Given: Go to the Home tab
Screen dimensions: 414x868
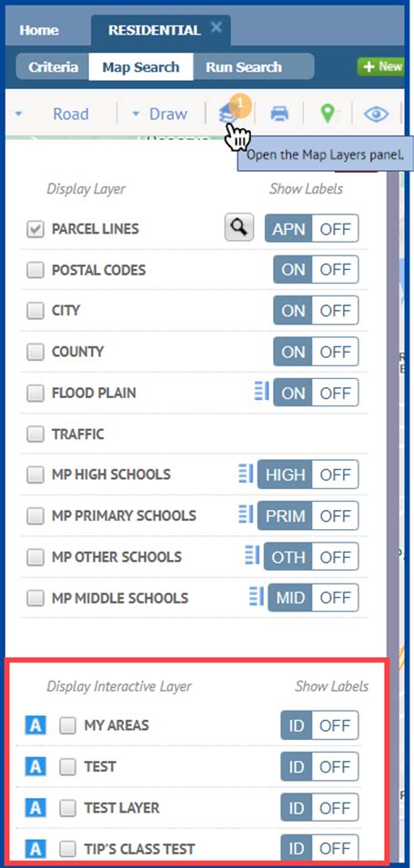Looking at the screenshot, I should 39,30.
